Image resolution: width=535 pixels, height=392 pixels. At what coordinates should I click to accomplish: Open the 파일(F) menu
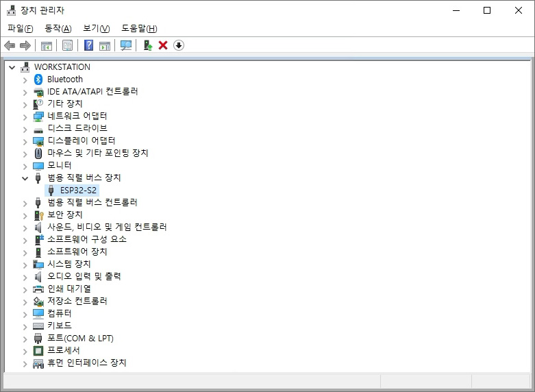21,28
